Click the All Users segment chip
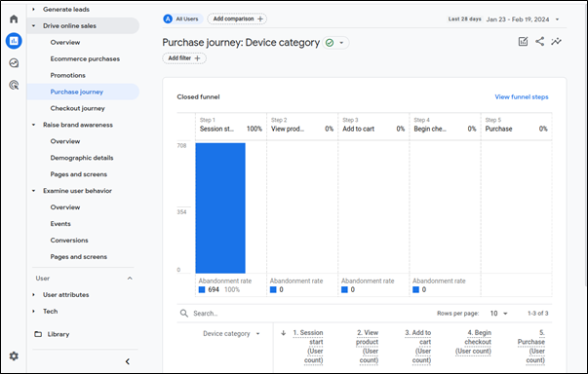This screenshot has width=588, height=374. click(182, 19)
